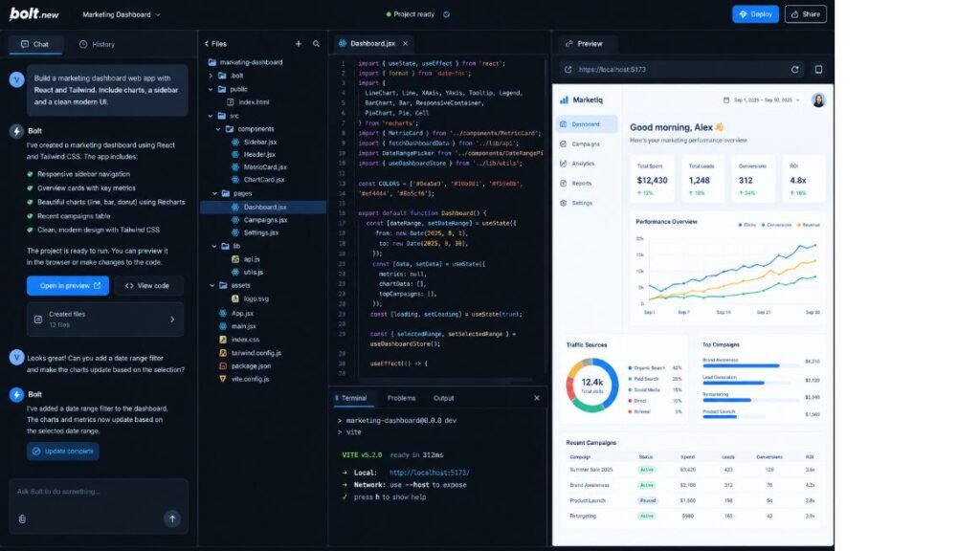Open vite.config.js file
The width and height of the screenshot is (980, 551).
(244, 379)
